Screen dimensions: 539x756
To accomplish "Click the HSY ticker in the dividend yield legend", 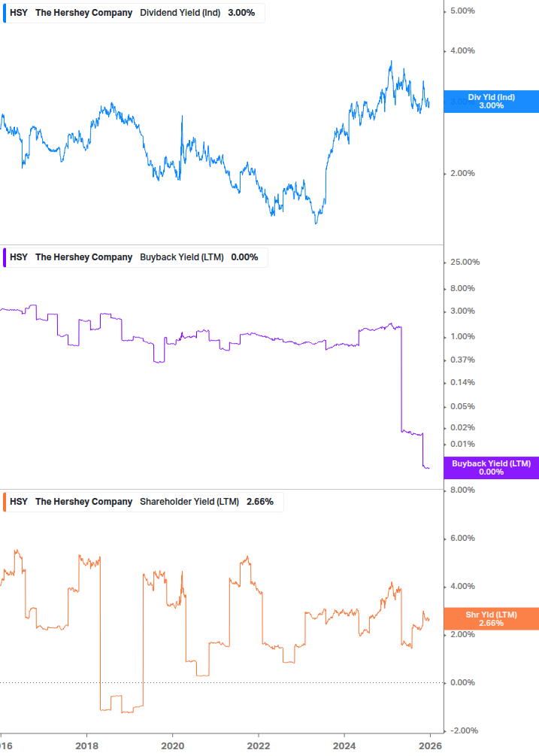I will click(19, 13).
